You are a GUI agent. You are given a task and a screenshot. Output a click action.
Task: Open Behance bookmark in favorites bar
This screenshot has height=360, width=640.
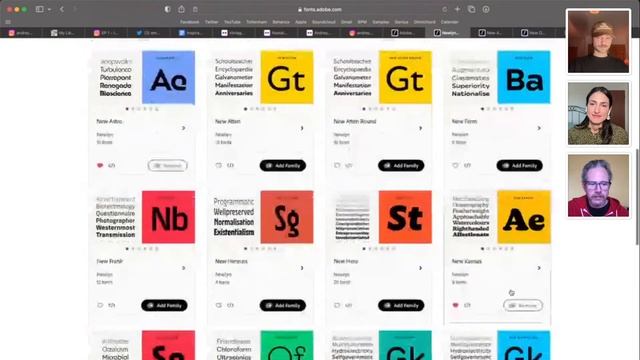(281, 22)
